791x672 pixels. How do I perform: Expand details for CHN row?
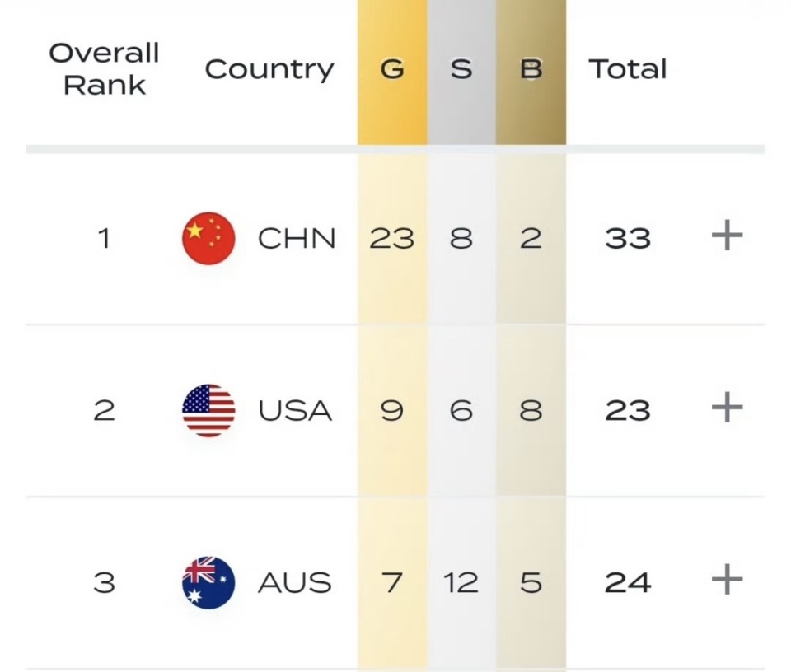tap(726, 235)
